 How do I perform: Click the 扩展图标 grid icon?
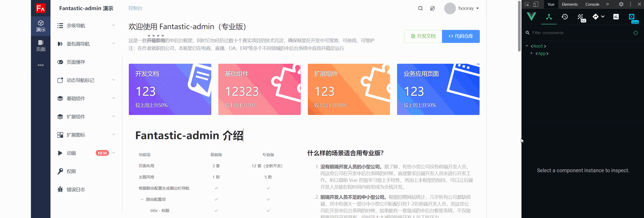pyautogui.click(x=60, y=135)
